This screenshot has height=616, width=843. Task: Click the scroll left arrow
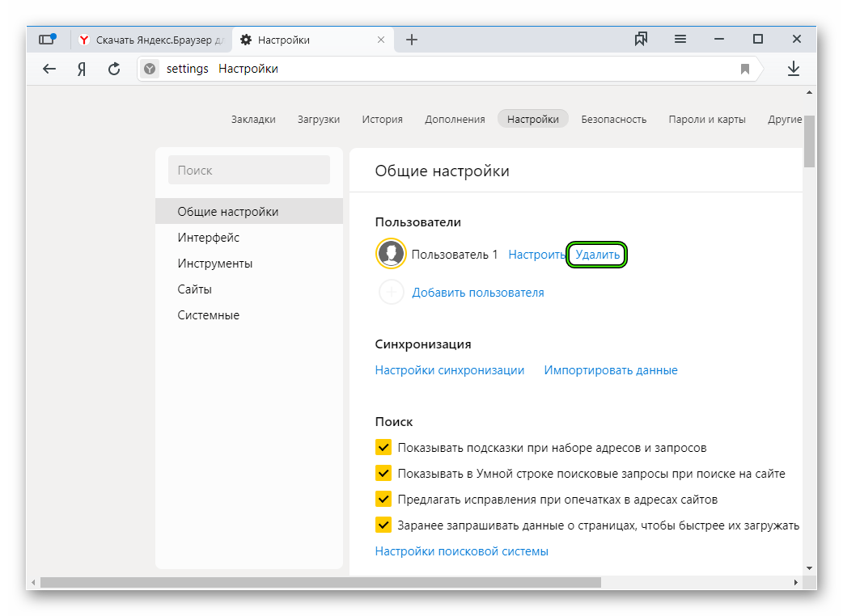(x=33, y=582)
